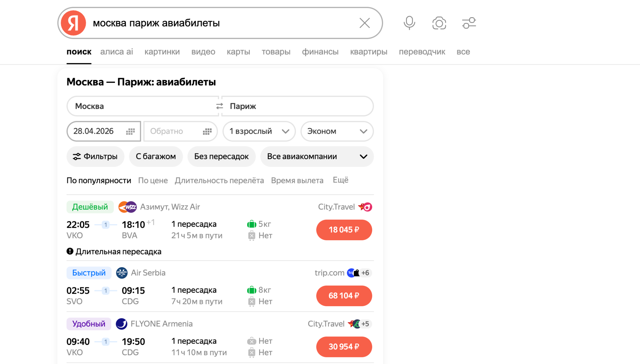
Task: Open search settings sliders icon
Action: (x=469, y=23)
